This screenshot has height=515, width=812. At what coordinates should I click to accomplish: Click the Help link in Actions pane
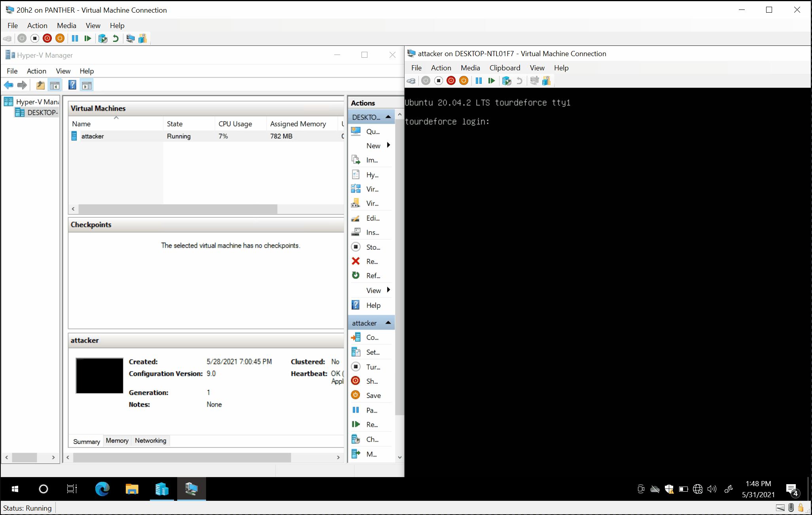coord(373,305)
